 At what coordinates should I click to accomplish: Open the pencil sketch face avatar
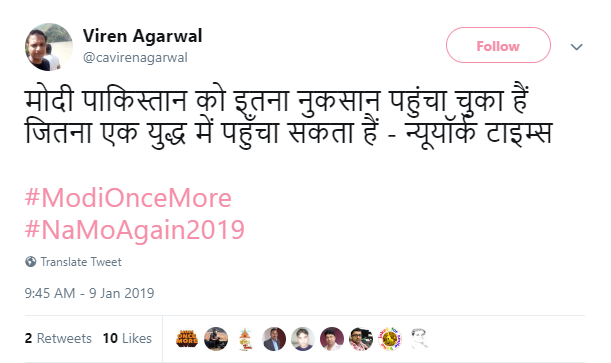[x=419, y=338]
